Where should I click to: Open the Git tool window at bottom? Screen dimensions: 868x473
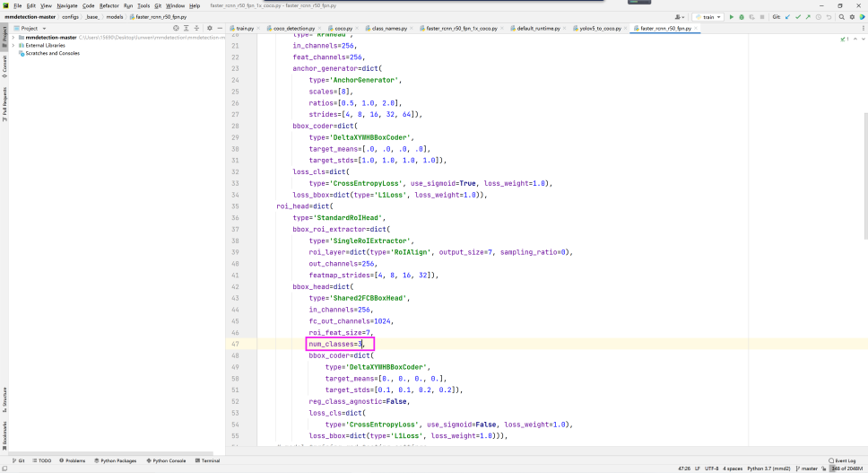click(18, 460)
